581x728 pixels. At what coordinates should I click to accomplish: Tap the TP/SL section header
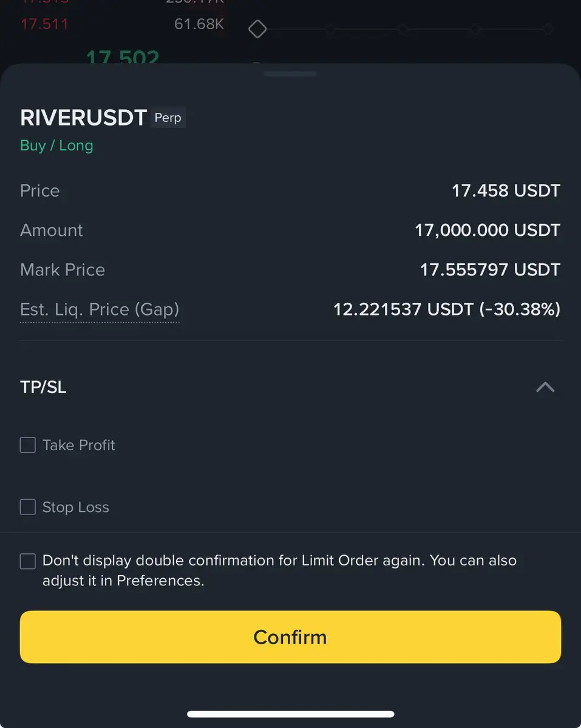click(x=43, y=387)
